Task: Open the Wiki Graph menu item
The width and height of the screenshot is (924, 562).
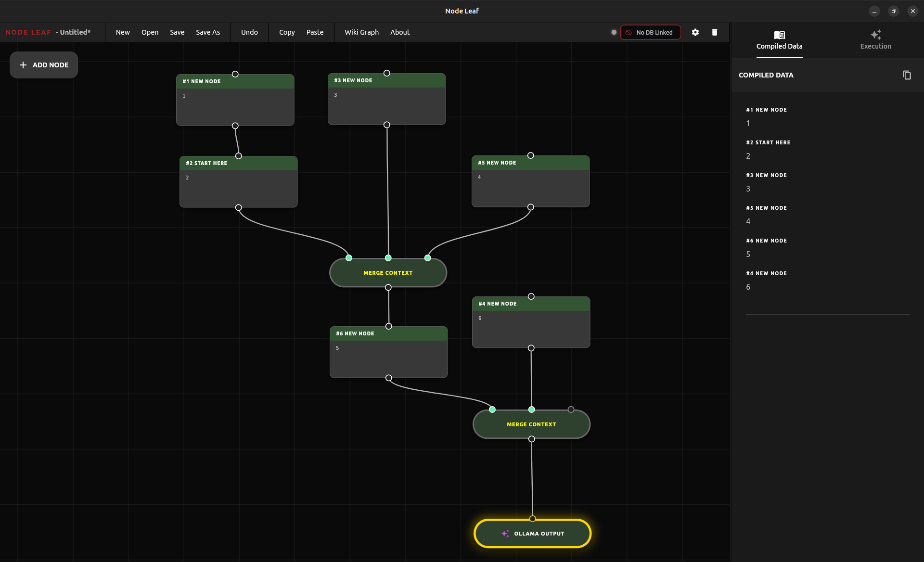Action: pos(361,32)
